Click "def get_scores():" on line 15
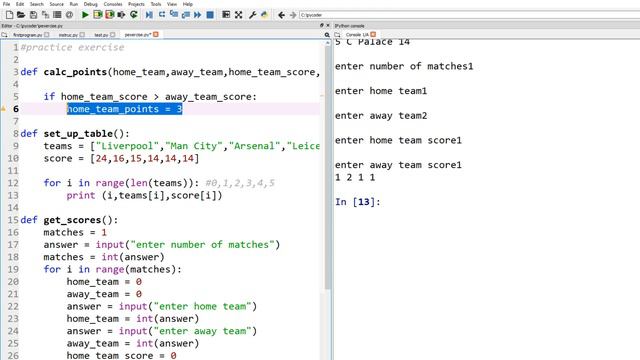This screenshot has height=360, width=640. coord(69,220)
